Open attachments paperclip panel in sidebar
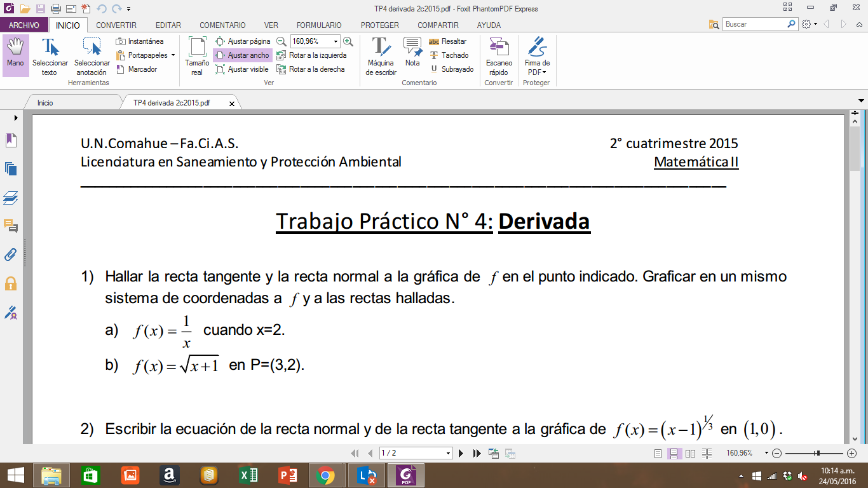868x488 pixels. (x=11, y=255)
